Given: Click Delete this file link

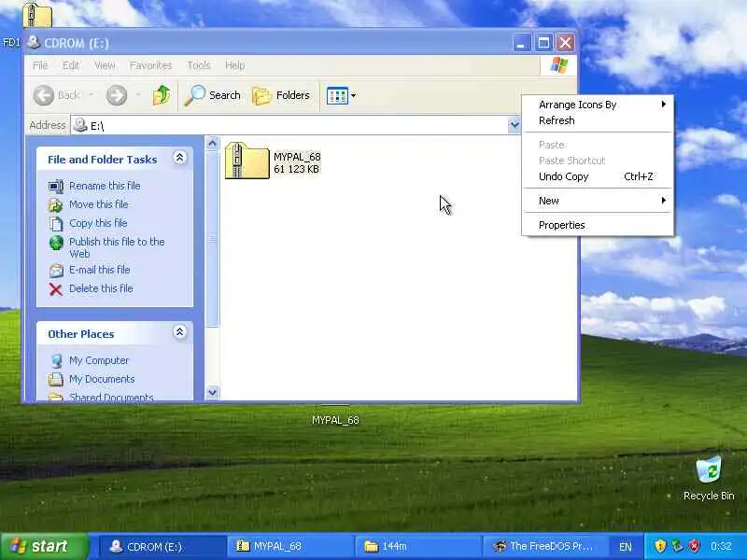Looking at the screenshot, I should [101, 288].
